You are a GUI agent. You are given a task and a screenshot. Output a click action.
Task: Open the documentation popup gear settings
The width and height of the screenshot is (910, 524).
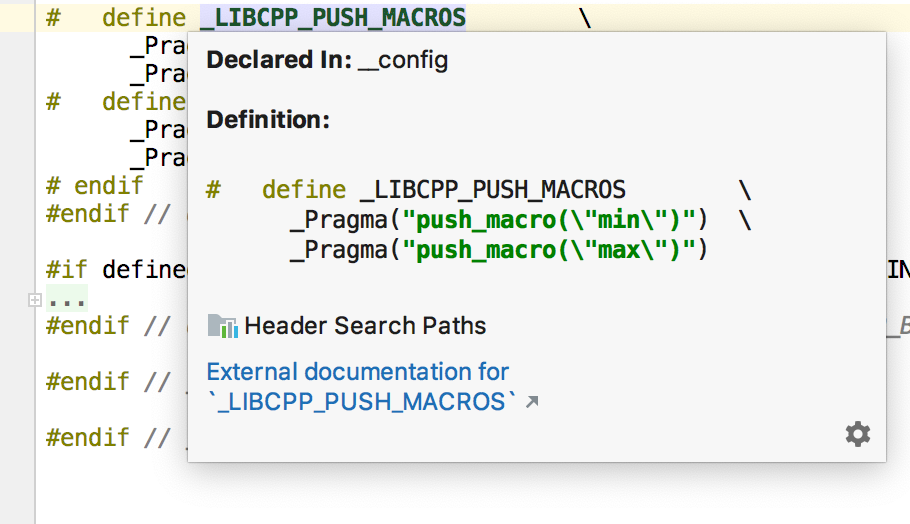tap(858, 433)
